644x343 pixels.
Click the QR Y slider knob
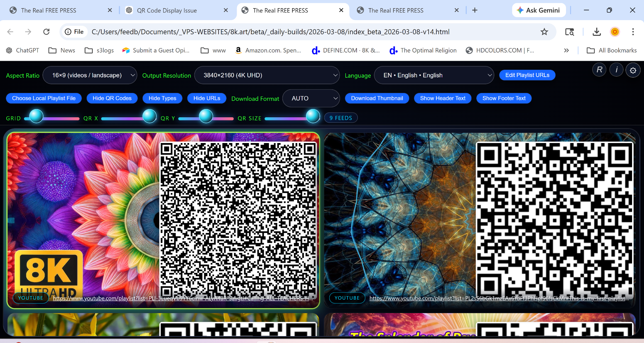[x=206, y=116]
